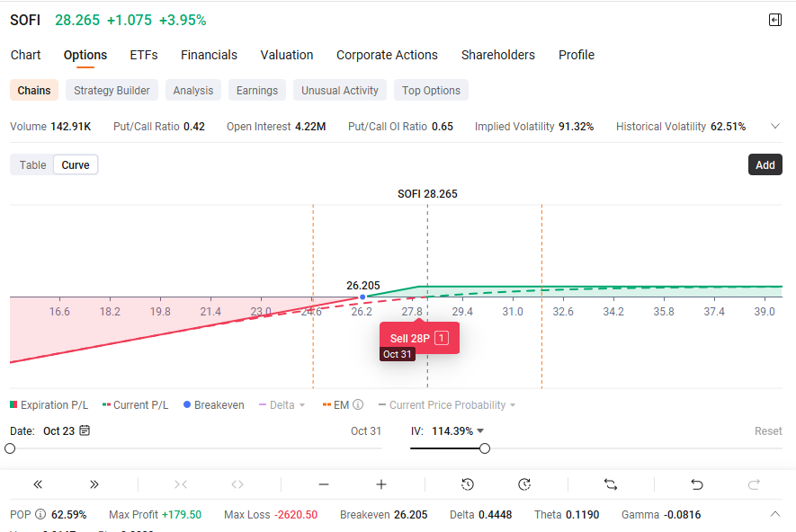
Task: Click the IV slider handle
Action: [485, 448]
